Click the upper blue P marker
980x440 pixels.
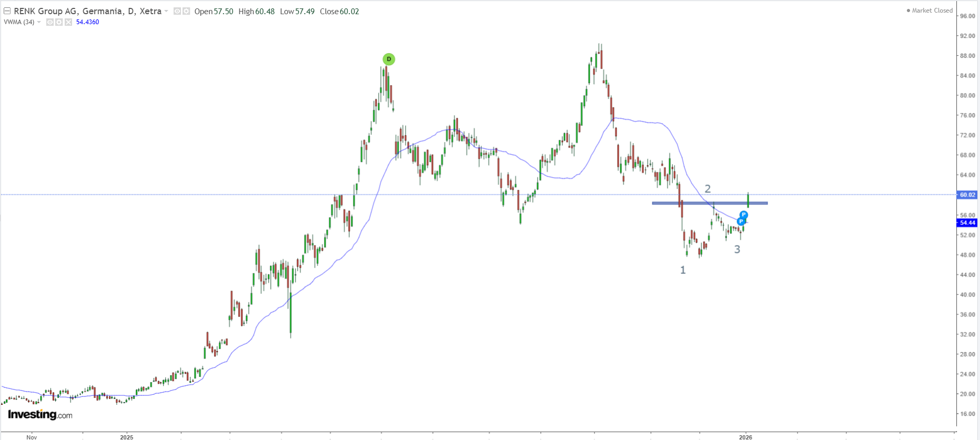click(x=744, y=215)
